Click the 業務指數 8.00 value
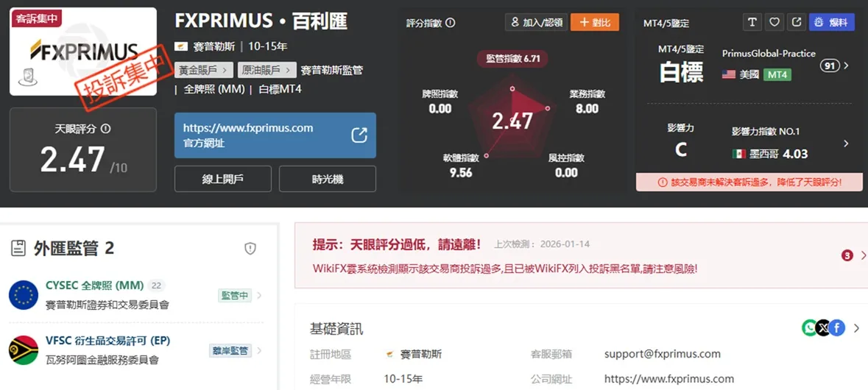The image size is (868, 390). pos(587,108)
